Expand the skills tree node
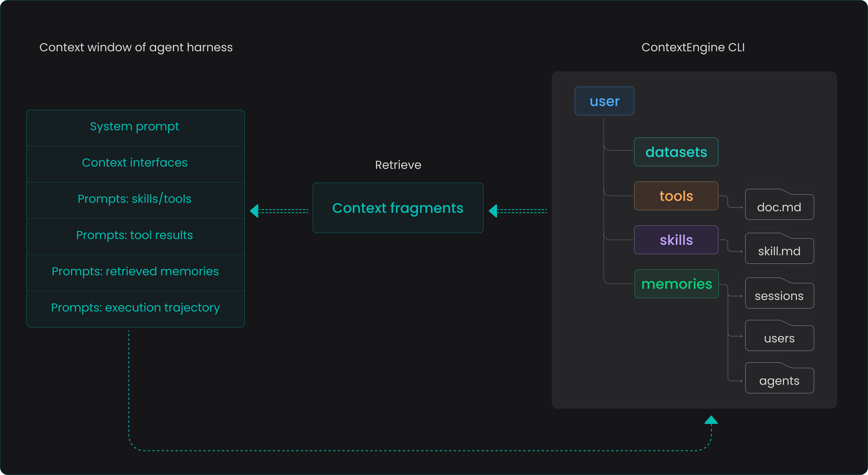The image size is (868, 475). 676,240
